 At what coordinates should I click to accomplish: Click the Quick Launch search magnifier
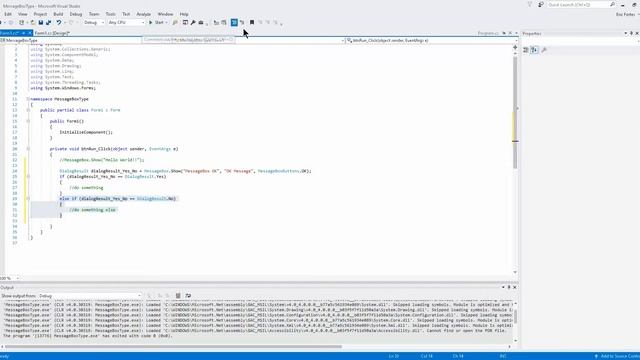pos(612,4)
